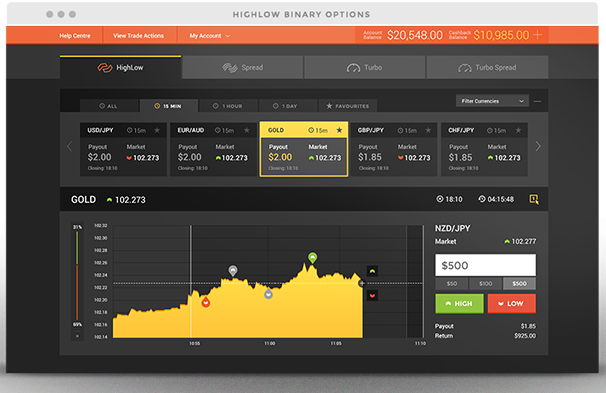Click the $500 investment amount field

[485, 265]
